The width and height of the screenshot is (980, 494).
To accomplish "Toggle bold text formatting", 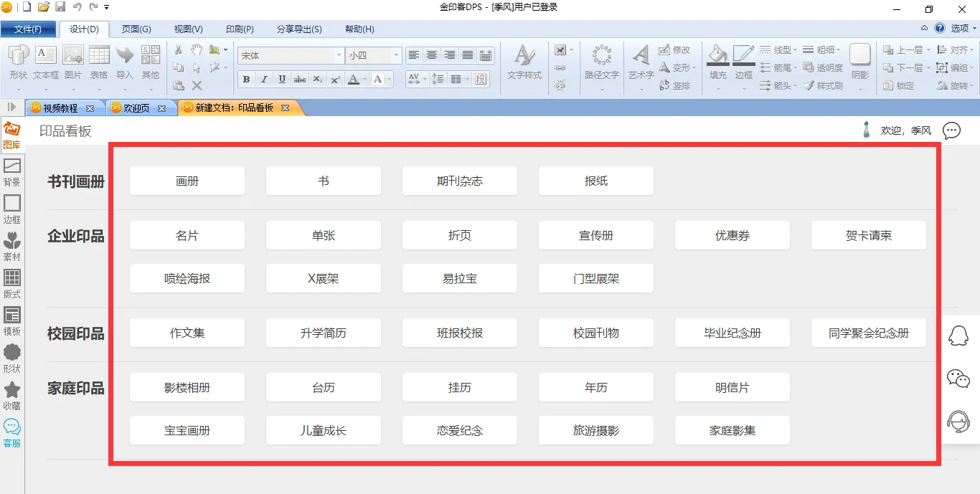I will (x=247, y=80).
